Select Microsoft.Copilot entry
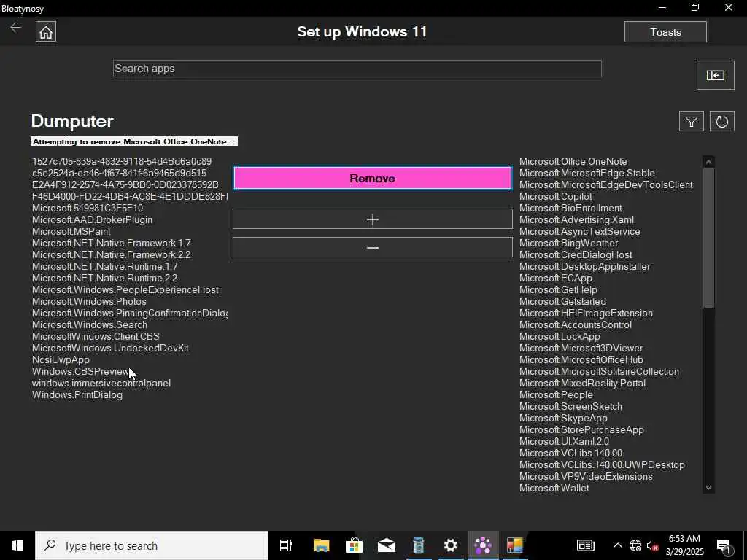Image resolution: width=747 pixels, height=560 pixels. tap(555, 197)
